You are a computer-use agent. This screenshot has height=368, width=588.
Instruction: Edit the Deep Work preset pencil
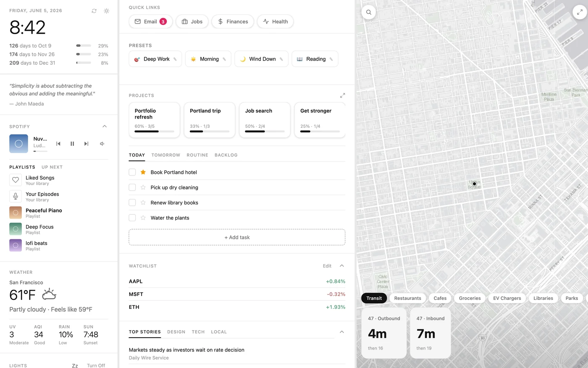pyautogui.click(x=175, y=59)
